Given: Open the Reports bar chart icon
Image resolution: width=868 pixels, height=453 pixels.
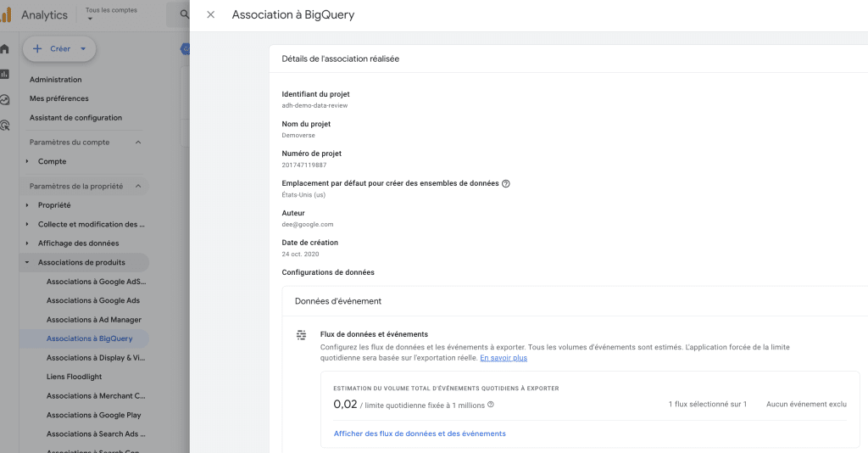Looking at the screenshot, I should (5, 74).
